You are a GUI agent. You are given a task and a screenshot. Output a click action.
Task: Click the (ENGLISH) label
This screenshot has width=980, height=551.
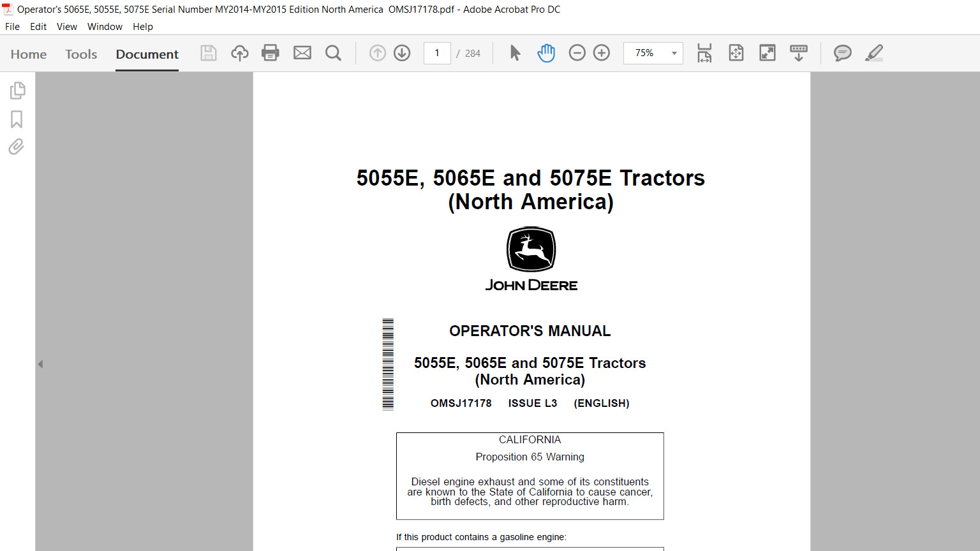pos(602,403)
